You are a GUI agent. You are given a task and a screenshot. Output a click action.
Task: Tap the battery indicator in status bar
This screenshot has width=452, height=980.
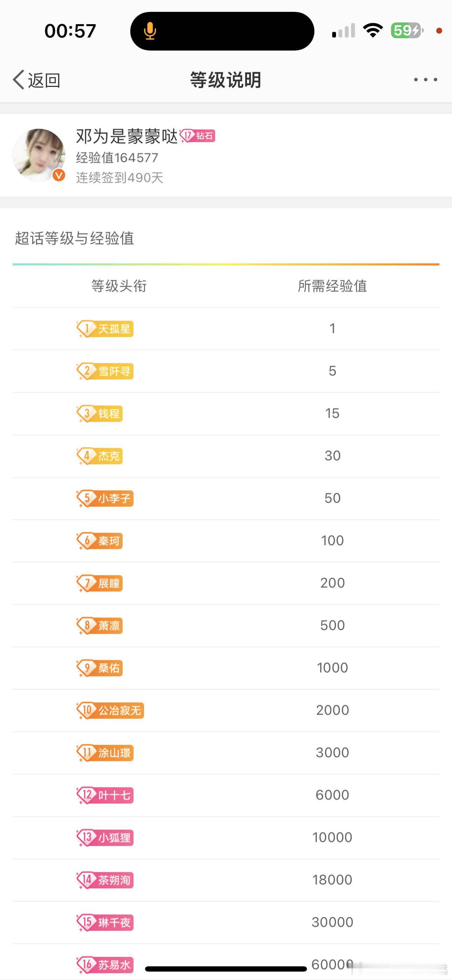coord(407,30)
